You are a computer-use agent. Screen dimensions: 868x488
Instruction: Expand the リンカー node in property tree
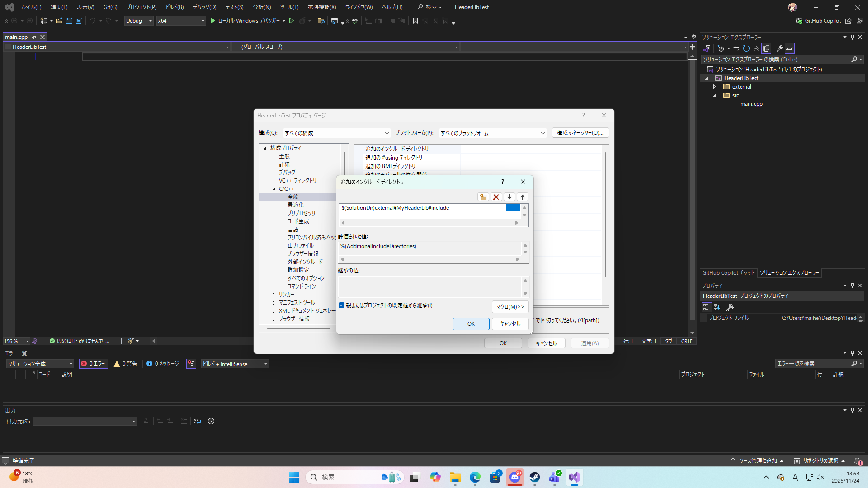pos(274,295)
